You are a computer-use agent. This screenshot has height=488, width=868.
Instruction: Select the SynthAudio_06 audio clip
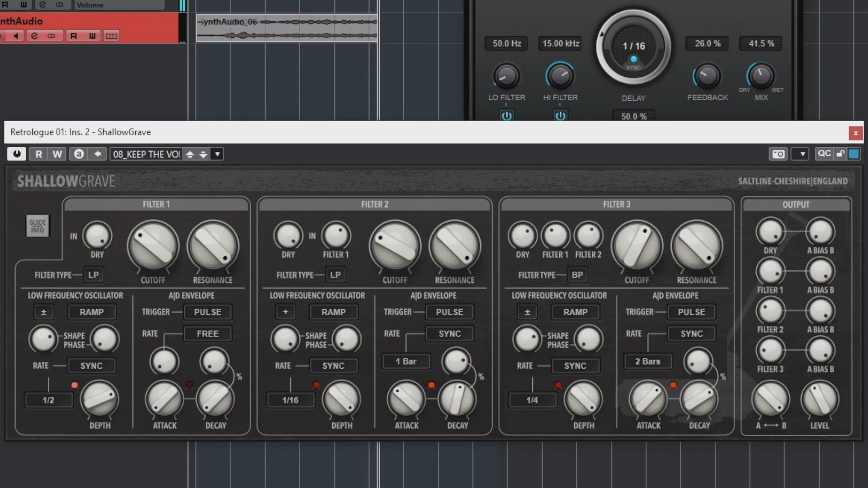[287, 28]
